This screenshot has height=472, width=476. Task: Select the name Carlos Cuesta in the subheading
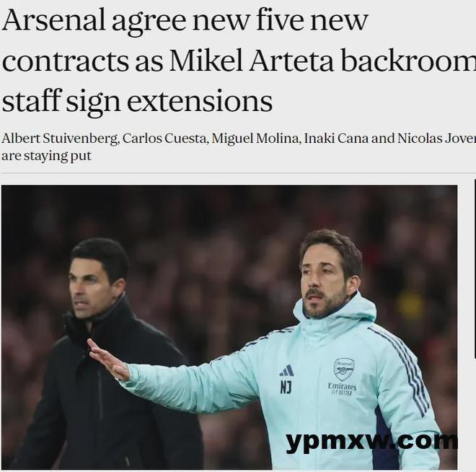tap(165, 139)
